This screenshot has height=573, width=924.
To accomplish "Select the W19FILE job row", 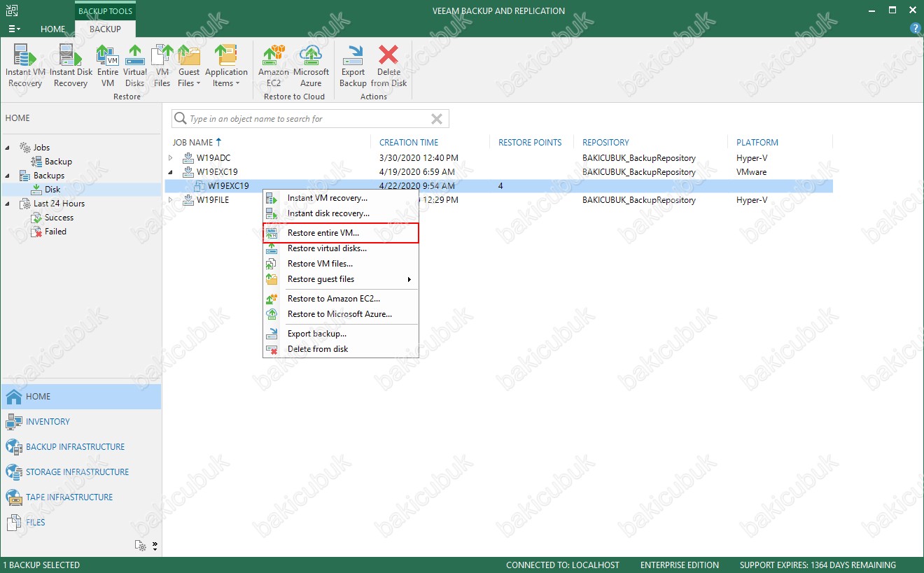I will 498,200.
